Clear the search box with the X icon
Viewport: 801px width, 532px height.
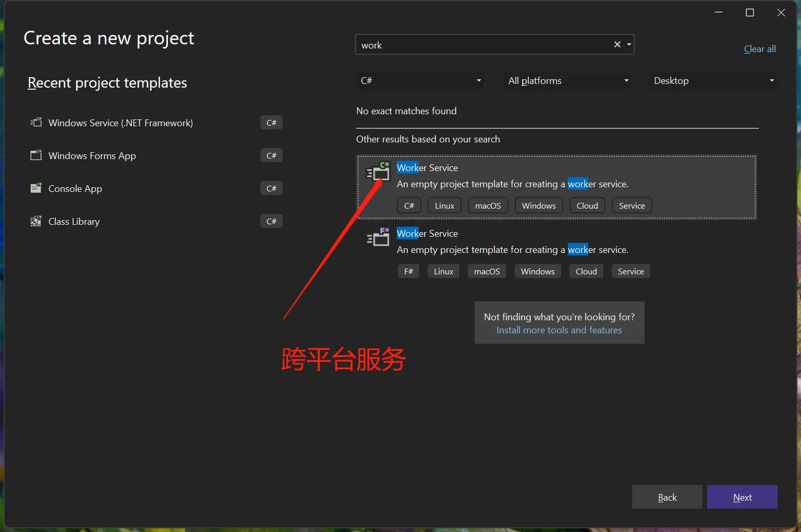(617, 44)
